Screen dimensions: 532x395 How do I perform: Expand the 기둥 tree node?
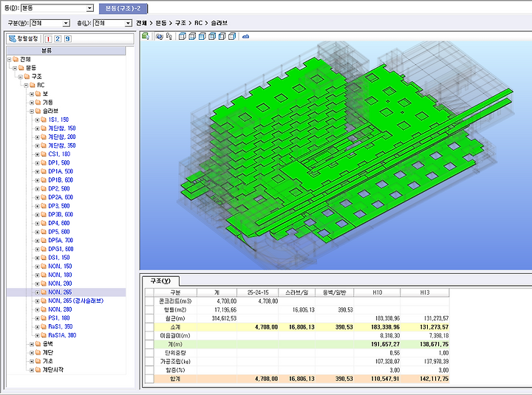(32, 103)
